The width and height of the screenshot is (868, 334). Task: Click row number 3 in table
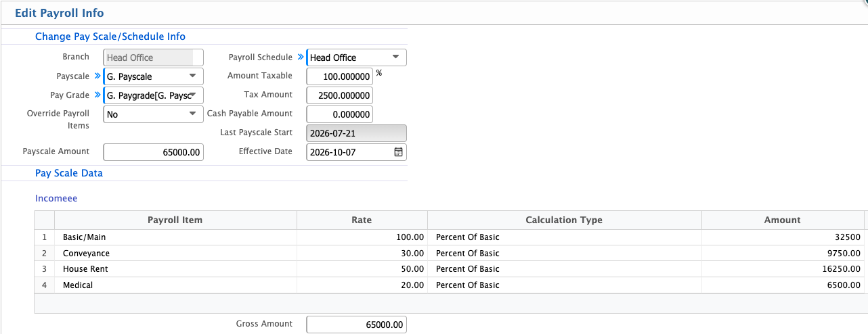(45, 269)
